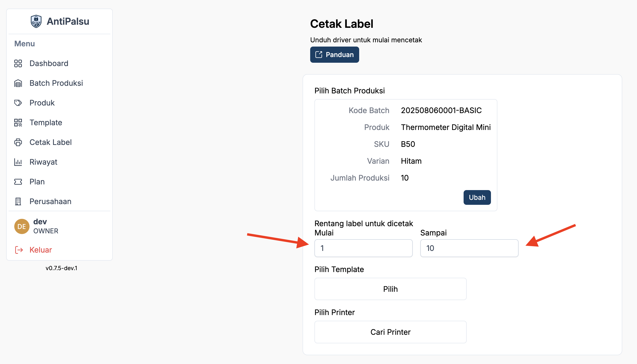The image size is (637, 364).
Task: Open the Pilih template selector
Action: click(390, 289)
